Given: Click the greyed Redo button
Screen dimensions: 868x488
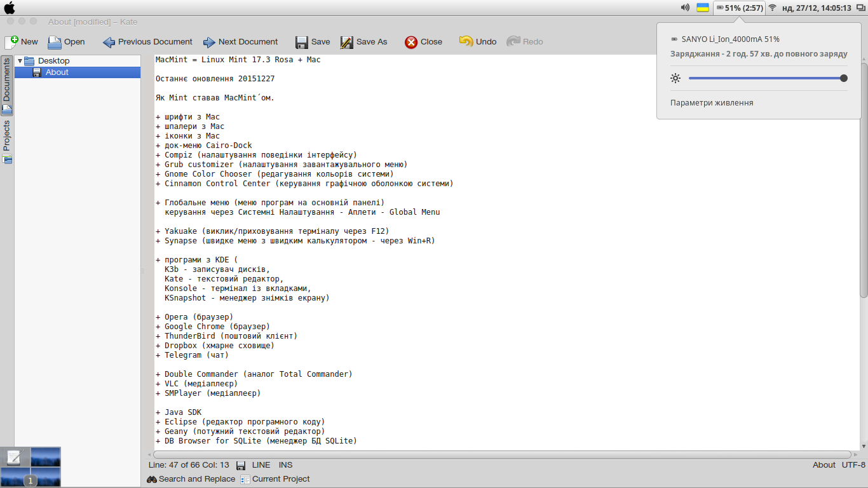Looking at the screenshot, I should pos(525,42).
